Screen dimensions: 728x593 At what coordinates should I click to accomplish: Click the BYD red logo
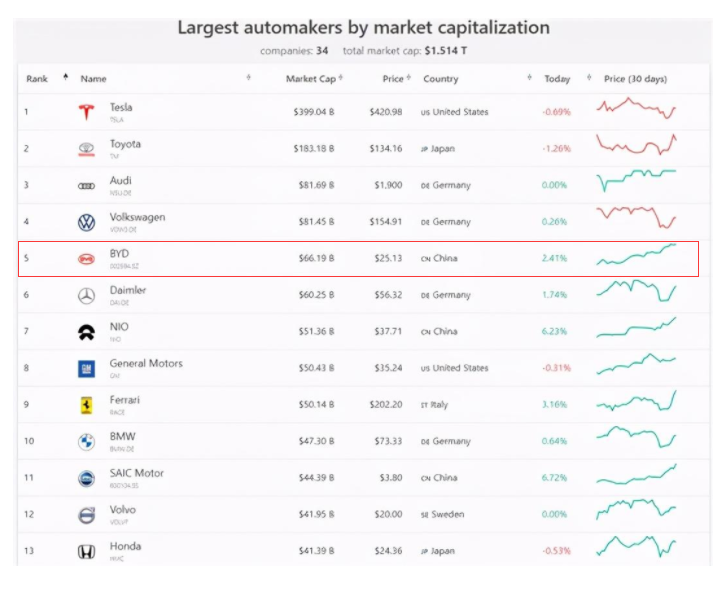point(86,259)
